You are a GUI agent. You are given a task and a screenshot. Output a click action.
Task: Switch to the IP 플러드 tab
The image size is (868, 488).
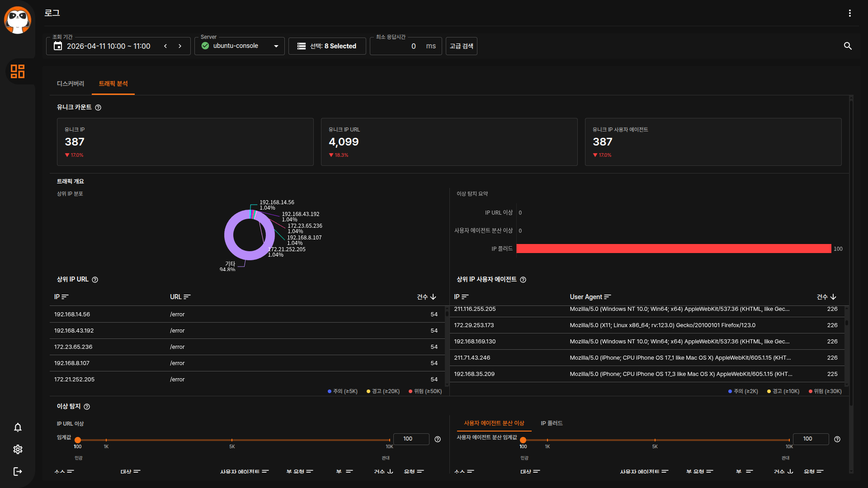tap(552, 423)
